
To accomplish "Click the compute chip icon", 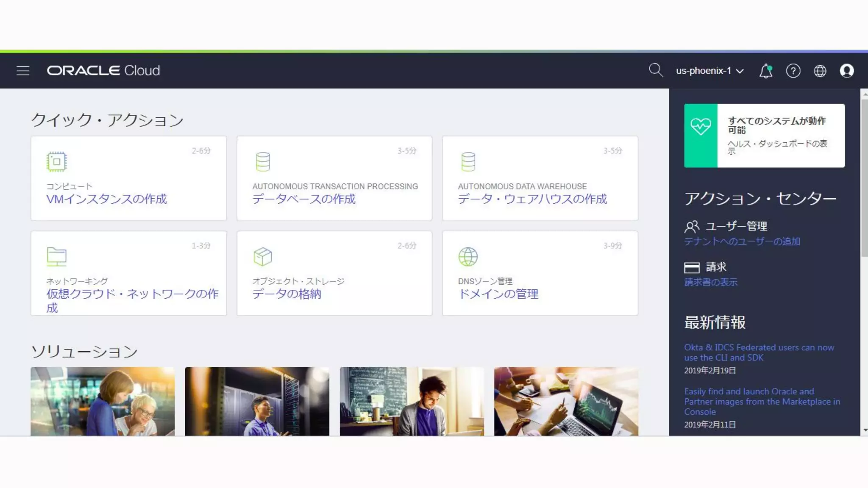I will pos(56,161).
